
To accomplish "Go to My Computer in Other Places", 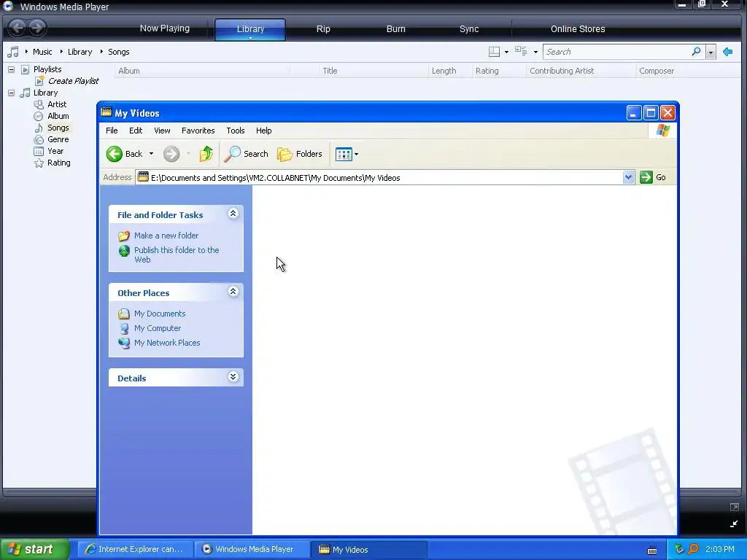I will (x=158, y=328).
